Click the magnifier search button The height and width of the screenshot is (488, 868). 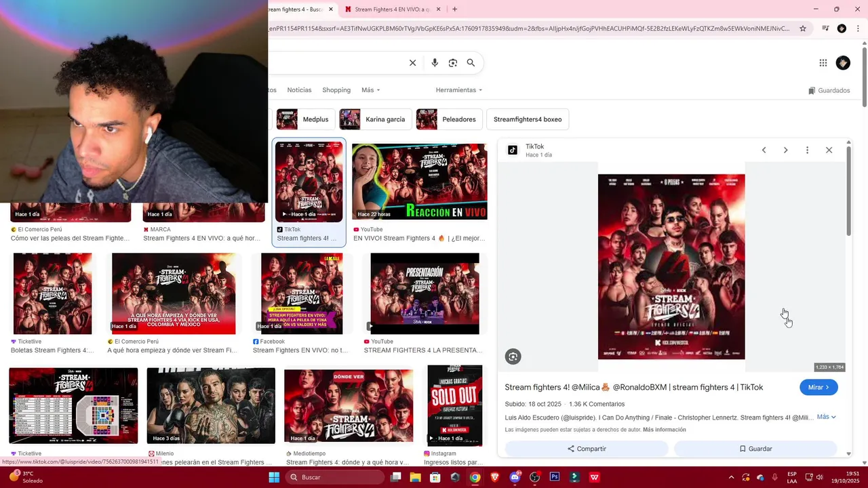(x=471, y=63)
